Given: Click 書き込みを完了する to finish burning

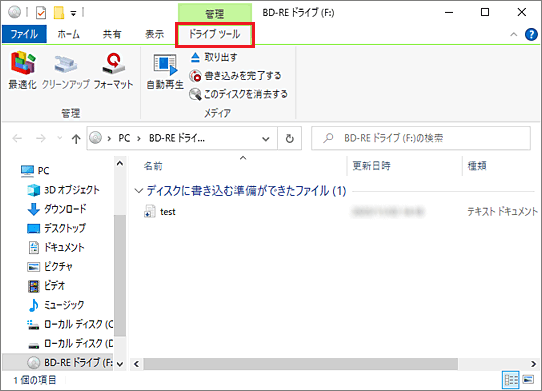Looking at the screenshot, I should click(x=235, y=75).
